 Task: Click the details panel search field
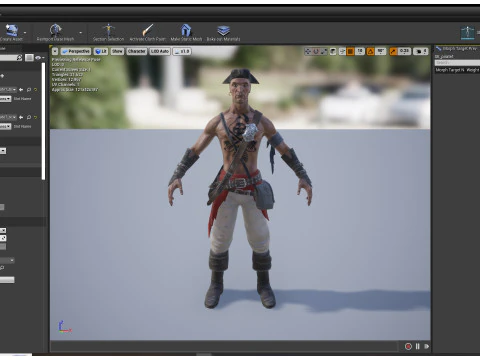coord(11,58)
